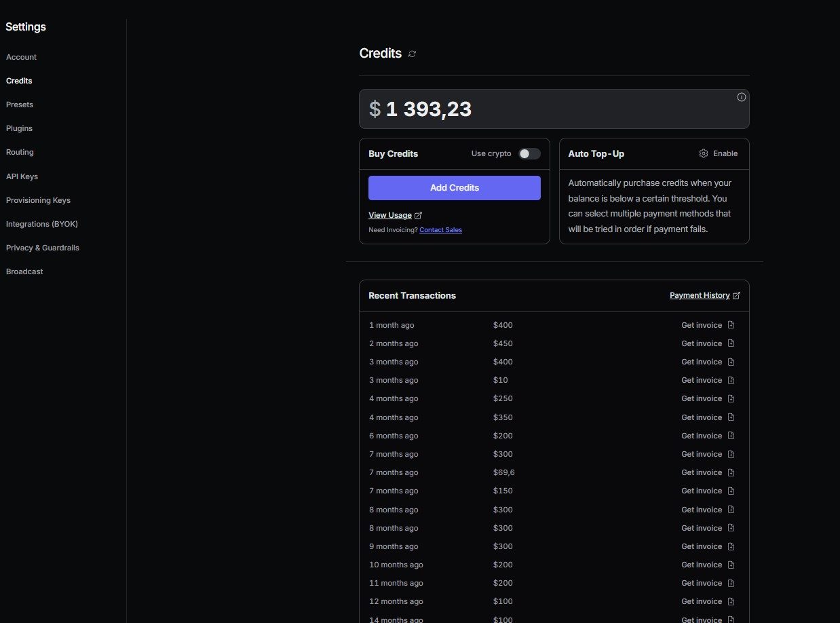Image resolution: width=840 pixels, height=623 pixels.
Task: Go to API Keys settings
Action: point(22,176)
